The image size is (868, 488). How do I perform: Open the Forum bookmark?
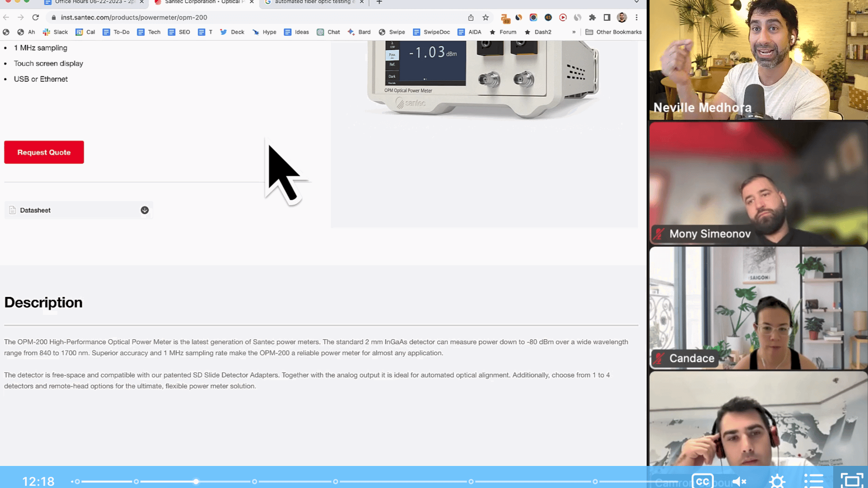[x=503, y=32]
